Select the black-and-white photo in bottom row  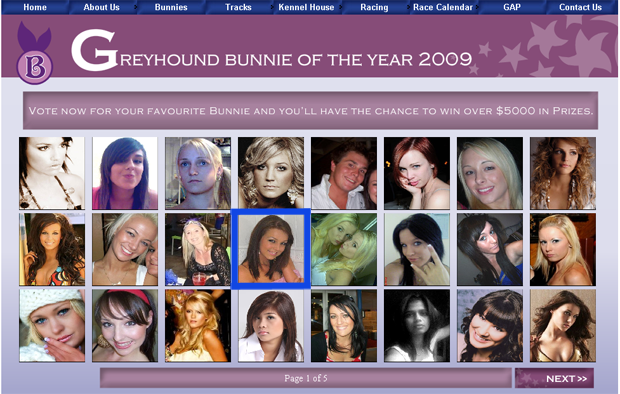(x=417, y=325)
